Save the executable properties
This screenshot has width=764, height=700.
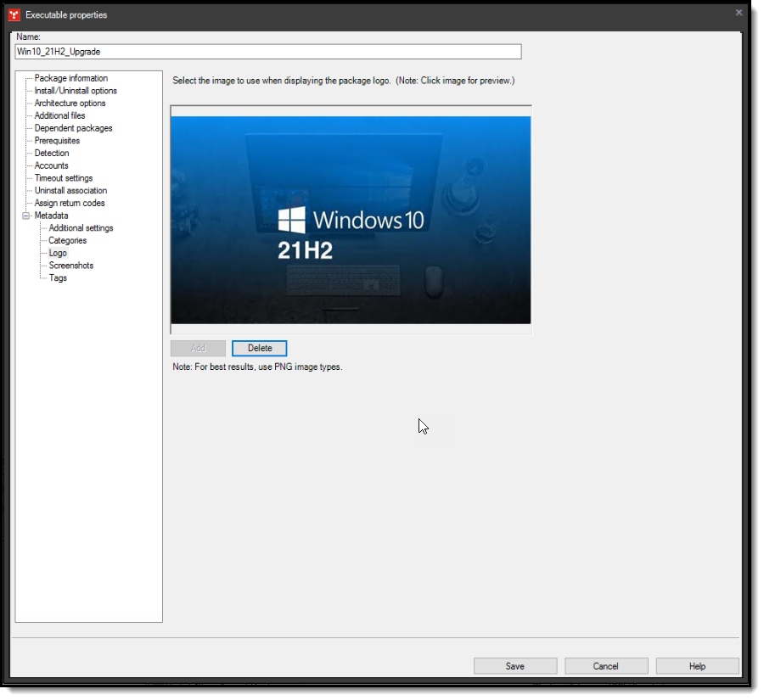[515, 665]
